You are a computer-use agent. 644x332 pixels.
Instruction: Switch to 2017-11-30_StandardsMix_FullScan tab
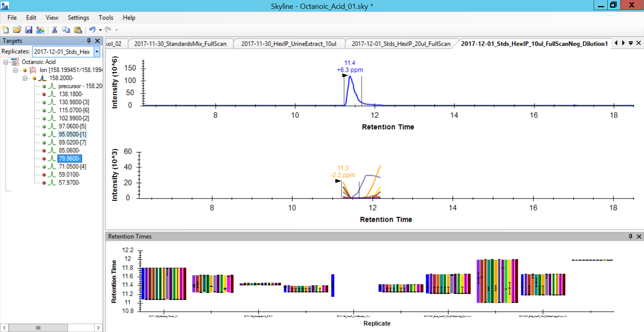click(180, 44)
